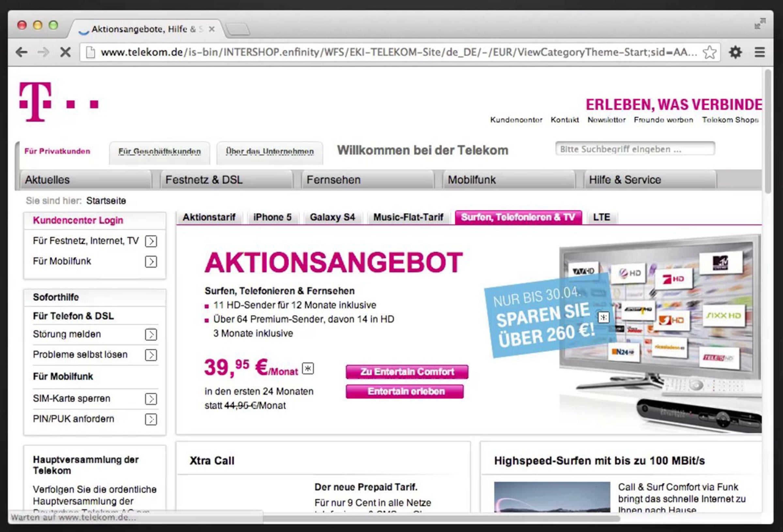Image resolution: width=783 pixels, height=532 pixels.
Task: Open a new browser tab
Action: (x=238, y=29)
